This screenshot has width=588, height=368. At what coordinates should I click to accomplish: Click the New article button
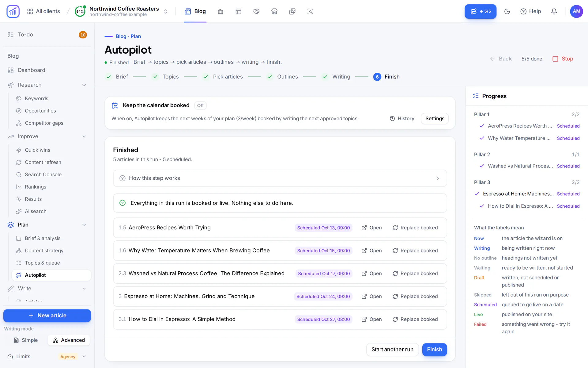[x=47, y=316]
